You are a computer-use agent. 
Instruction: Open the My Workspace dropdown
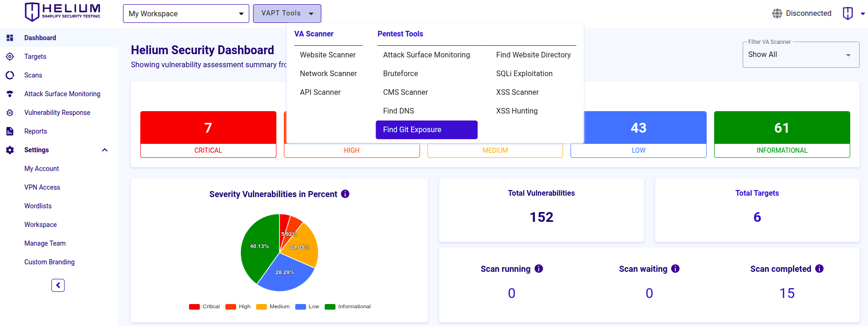(186, 14)
